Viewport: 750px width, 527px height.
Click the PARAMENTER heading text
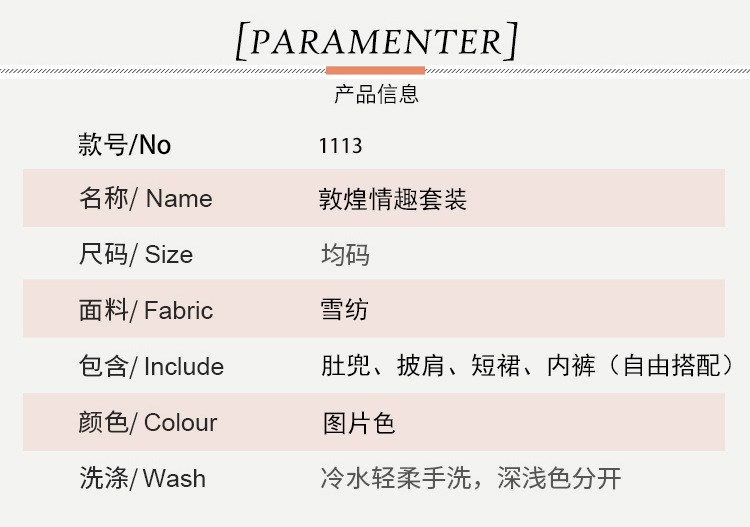(376, 41)
